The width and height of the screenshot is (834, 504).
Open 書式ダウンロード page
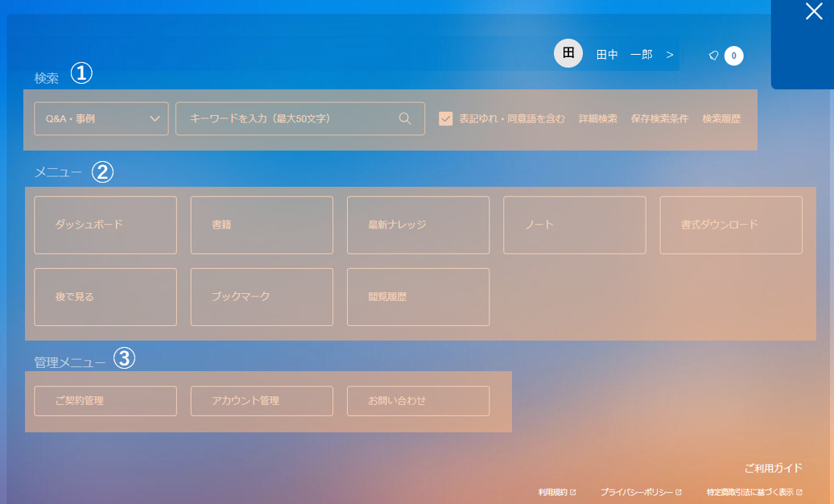(731, 225)
